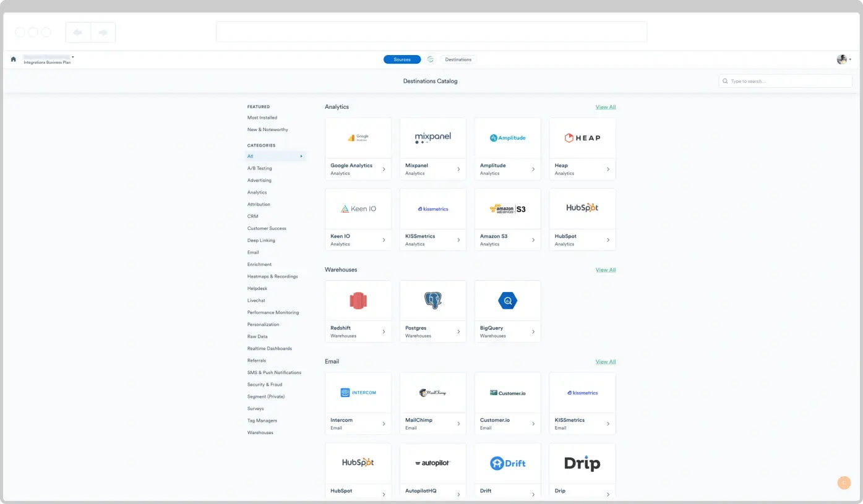Click View All next to Analytics
This screenshot has height=504, width=863.
pyautogui.click(x=606, y=107)
